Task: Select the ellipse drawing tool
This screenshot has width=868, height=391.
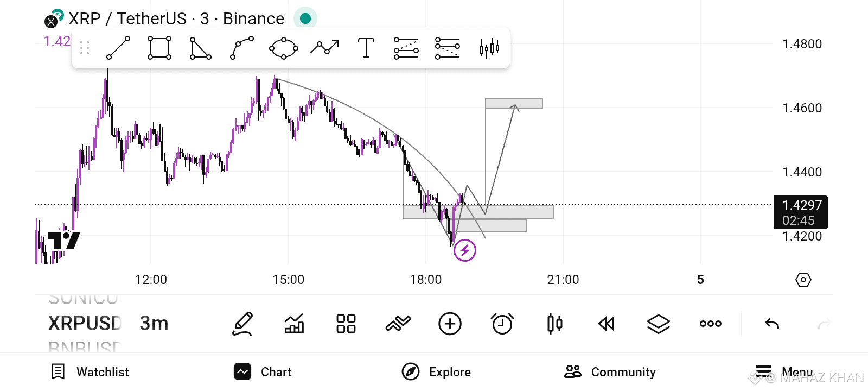Action: [283, 48]
